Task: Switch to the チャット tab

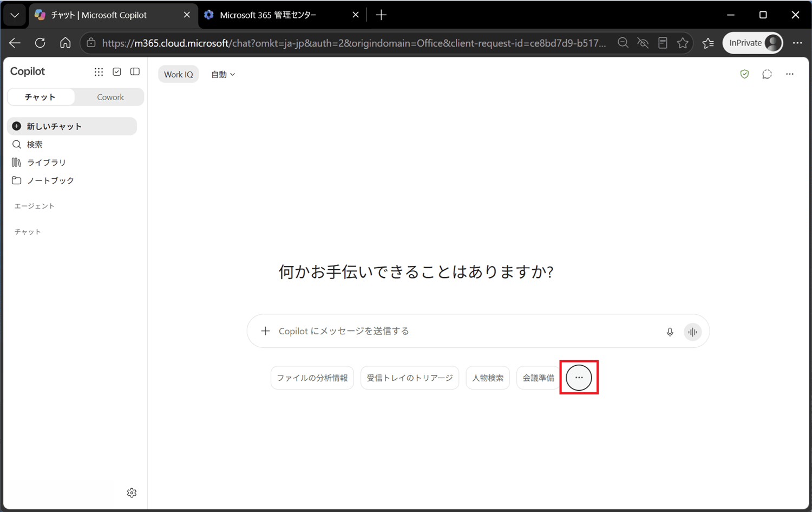Action: [41, 97]
